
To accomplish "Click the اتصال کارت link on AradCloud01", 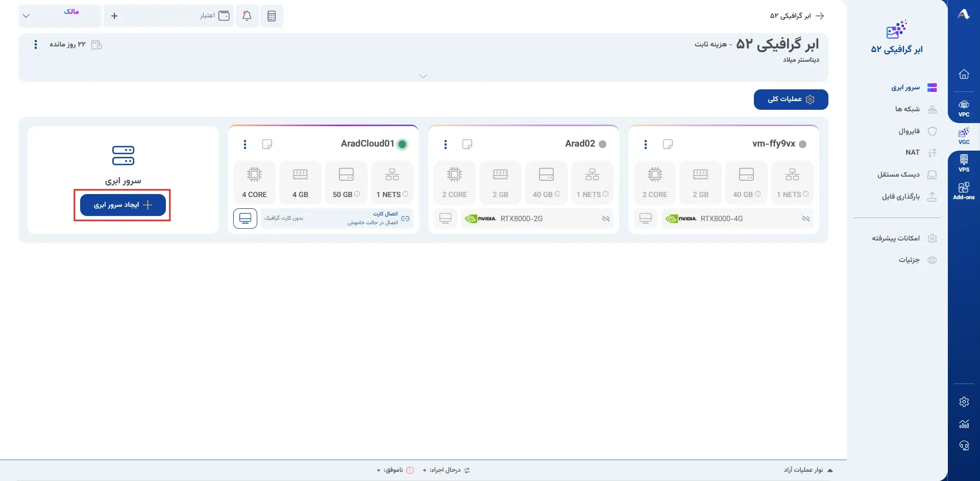I will 385,214.
